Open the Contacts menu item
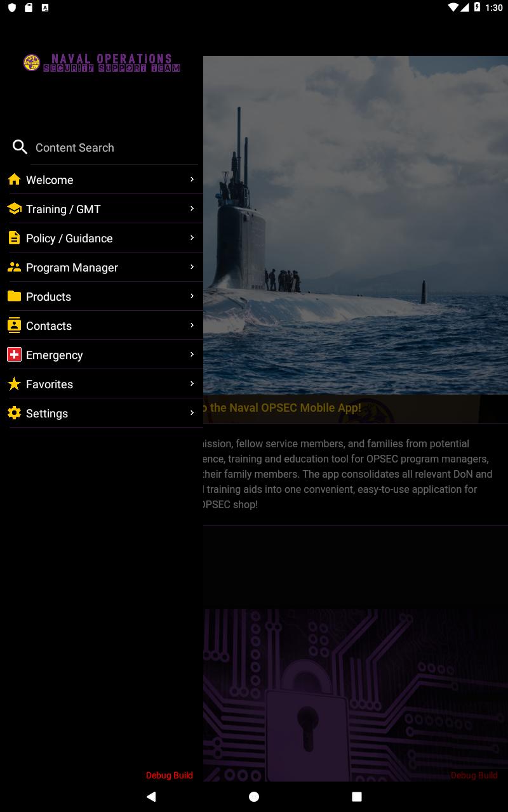This screenshot has height=812, width=508. tap(102, 325)
